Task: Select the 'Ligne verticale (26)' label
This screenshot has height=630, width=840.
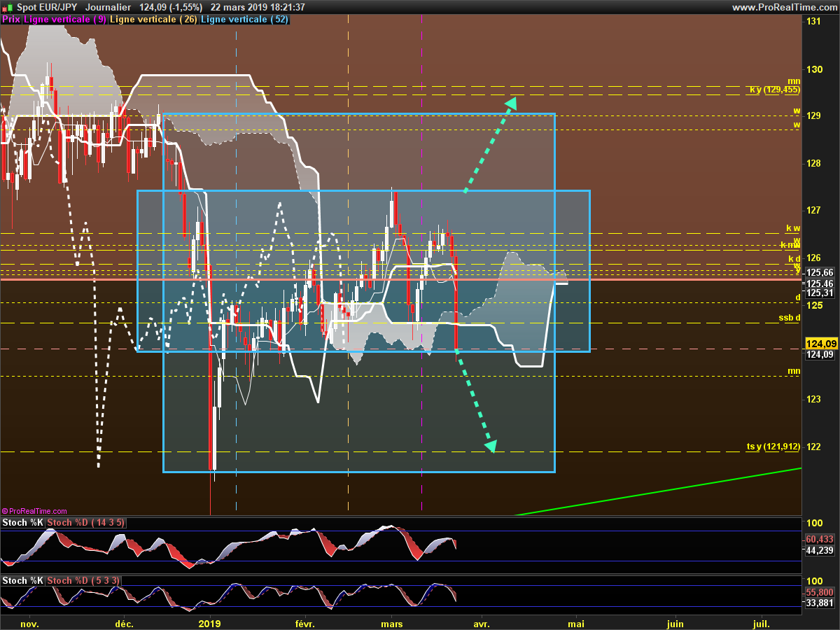Action: pos(153,20)
